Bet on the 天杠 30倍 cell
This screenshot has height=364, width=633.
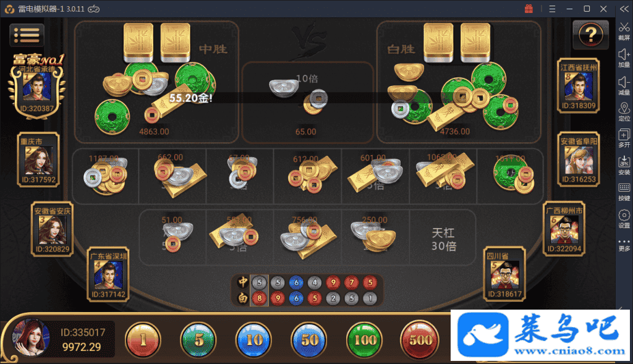tap(443, 239)
